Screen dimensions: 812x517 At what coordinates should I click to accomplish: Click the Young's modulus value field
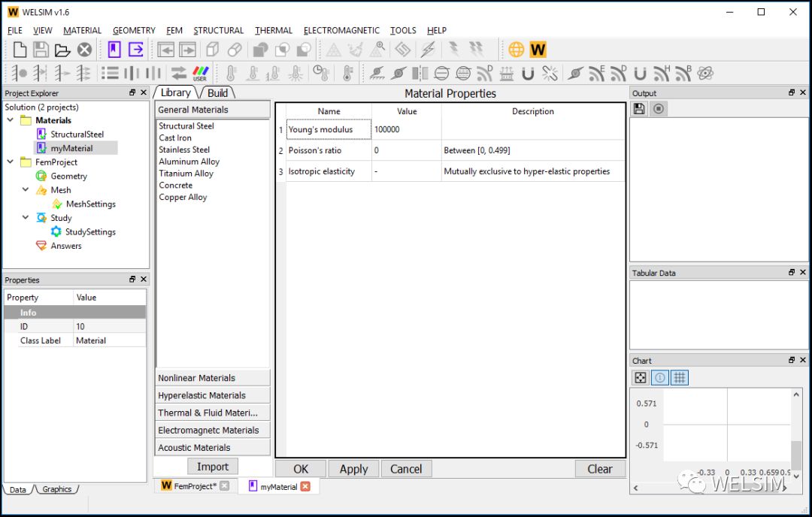point(407,129)
